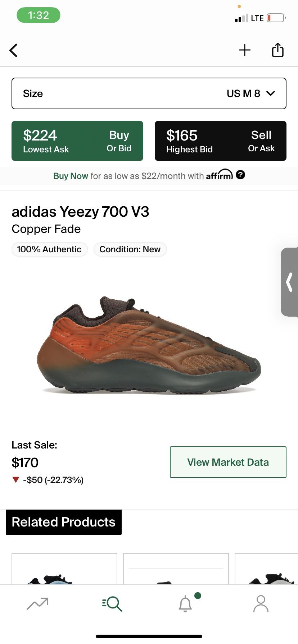Image resolution: width=298 pixels, height=644 pixels.
Task: Open the search tab icon
Action: click(112, 604)
